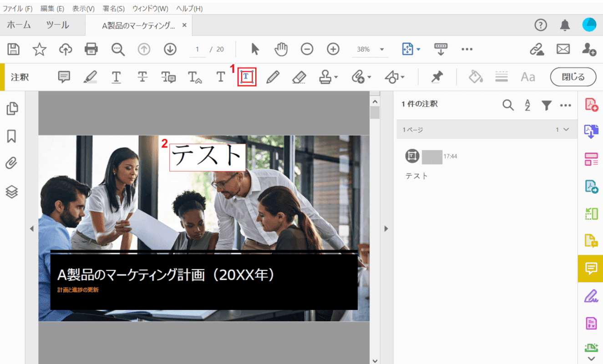Open the help question mark icon
Image resolution: width=603 pixels, height=364 pixels.
(541, 25)
